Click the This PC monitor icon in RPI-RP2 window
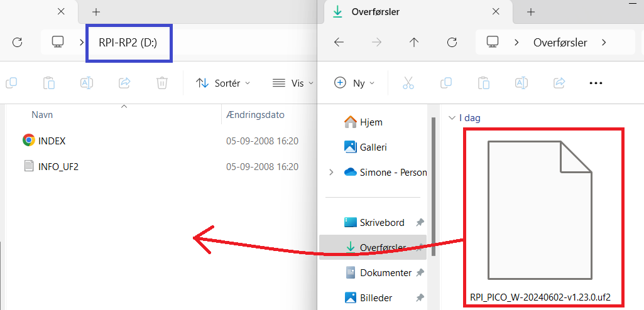 [x=57, y=42]
